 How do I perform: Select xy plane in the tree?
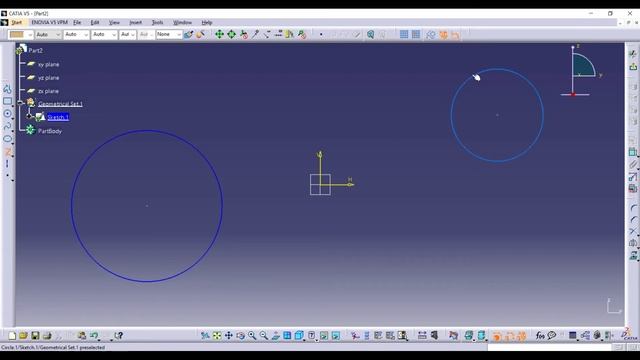pos(48,64)
